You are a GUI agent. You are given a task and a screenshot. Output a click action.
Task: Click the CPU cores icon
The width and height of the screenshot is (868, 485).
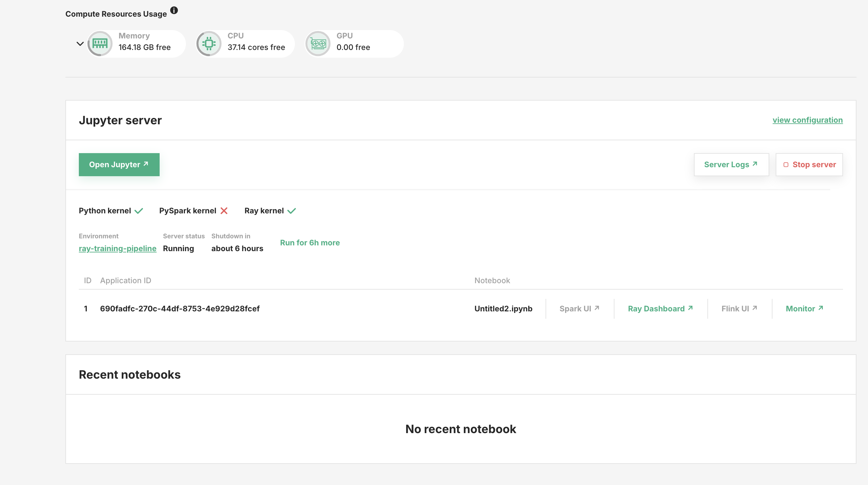pyautogui.click(x=209, y=43)
